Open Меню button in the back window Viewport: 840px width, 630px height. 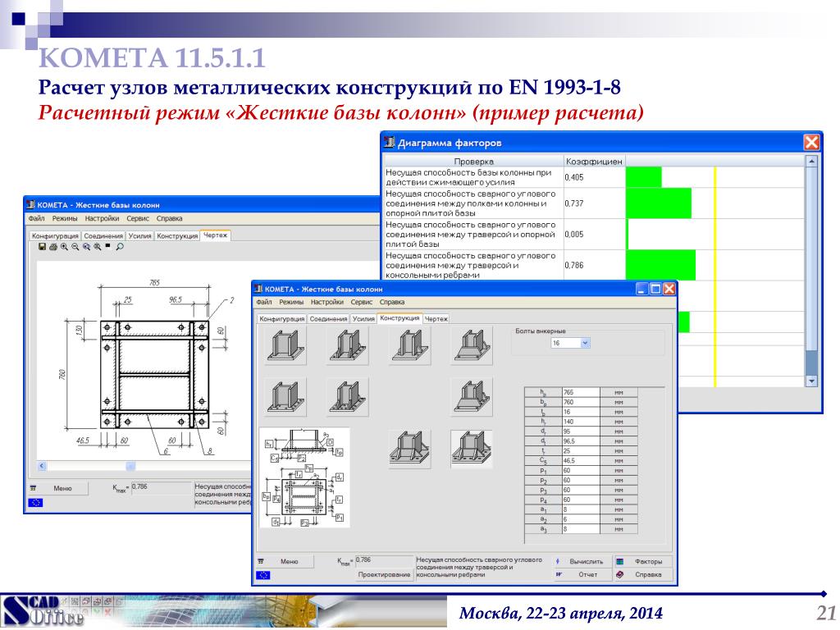click(x=57, y=489)
